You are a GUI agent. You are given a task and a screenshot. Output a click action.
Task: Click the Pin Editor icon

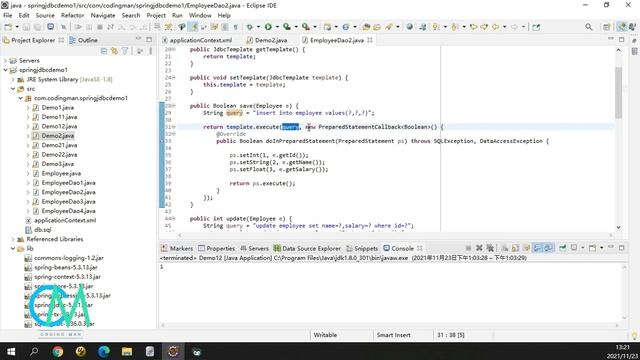click(536, 27)
